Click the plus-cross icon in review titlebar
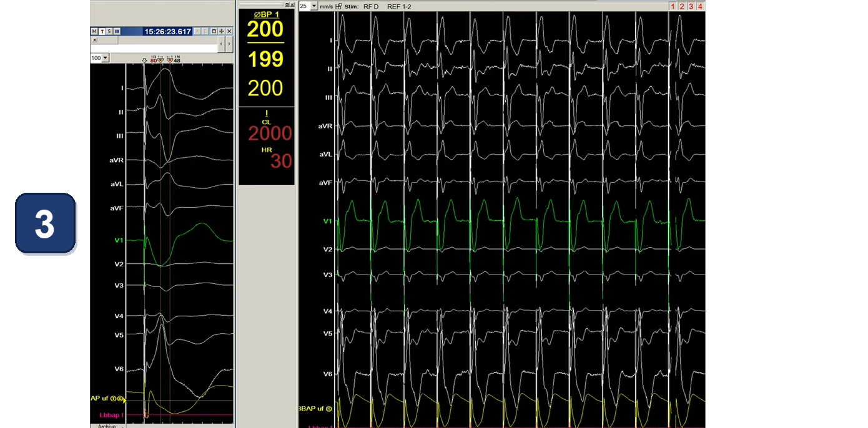 pos(222,31)
